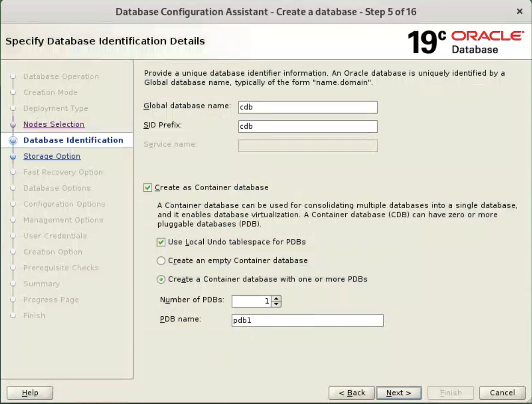Screen dimensions: 532x404
Task: Click the Configuration Options step label
Action: pyautogui.click(x=64, y=204)
